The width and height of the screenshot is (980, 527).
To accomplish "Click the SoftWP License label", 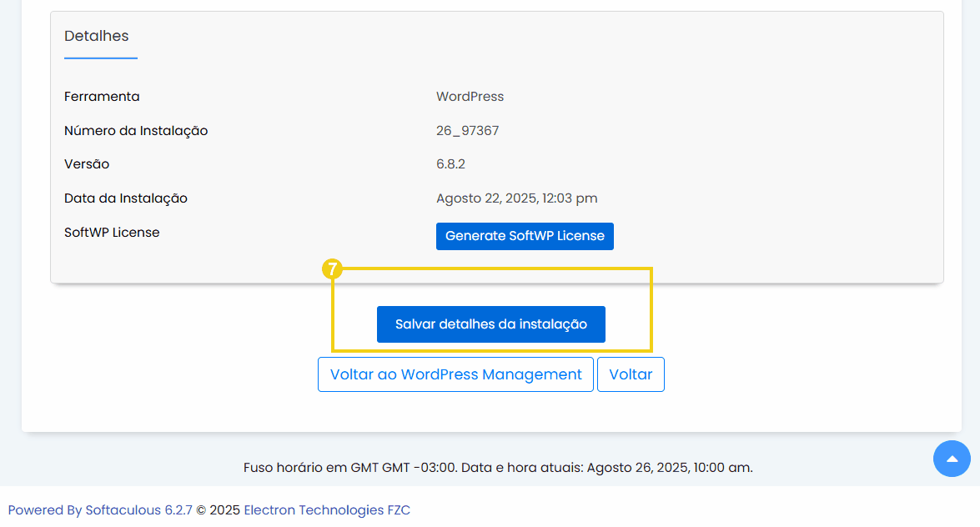I will click(x=112, y=233).
